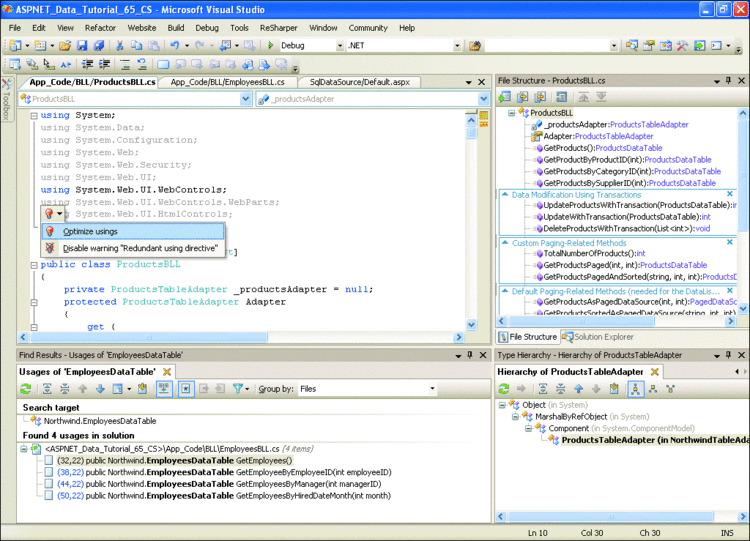Screen dimensions: 750x541
Task: Toggle the hierarchy view button in Type Hierarchy
Action: (635, 389)
